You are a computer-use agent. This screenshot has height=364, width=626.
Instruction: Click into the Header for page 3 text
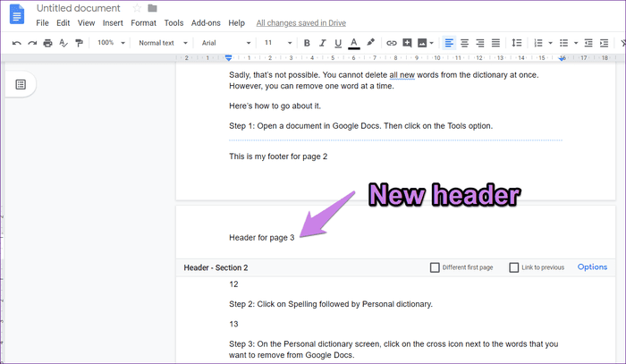(x=261, y=238)
